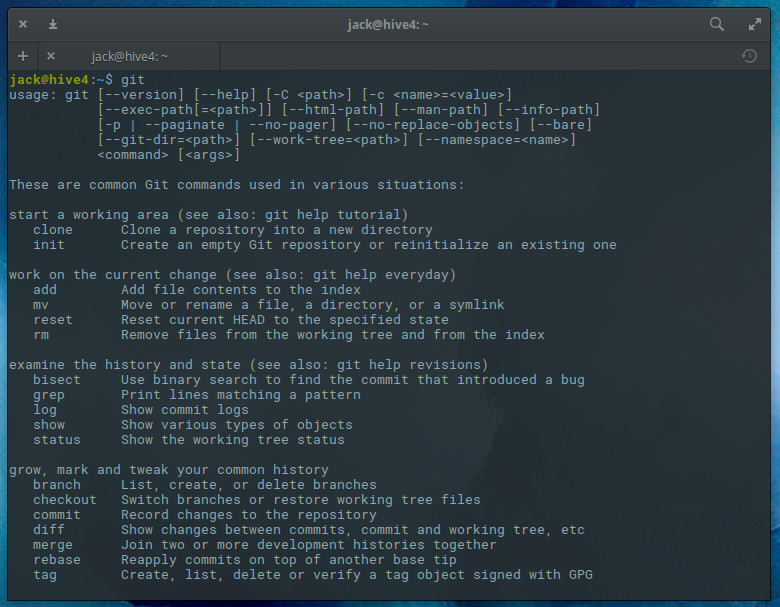Click '[--git-dir=<path>]' option text
This screenshot has width=780, height=607.
pyautogui.click(x=169, y=139)
